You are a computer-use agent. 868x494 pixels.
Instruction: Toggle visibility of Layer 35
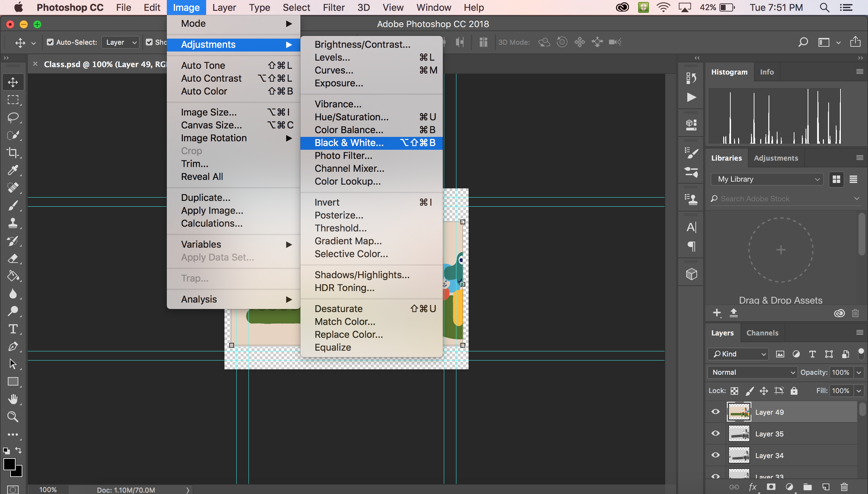715,434
